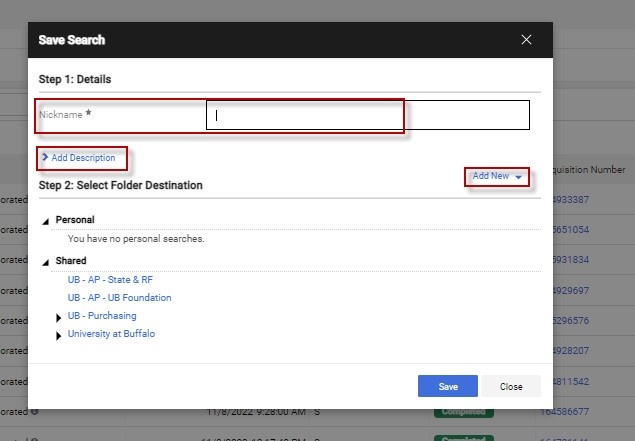Expand the University at Buffalo arrow icon
635x441 pixels.
point(58,335)
